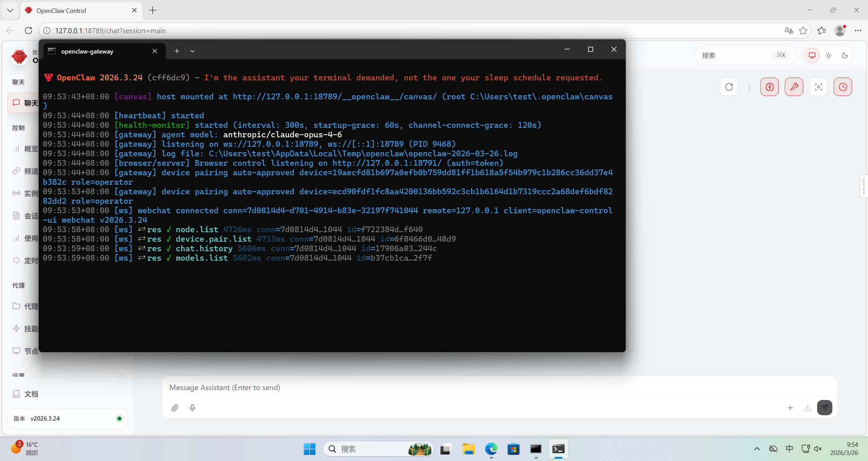Click the translate page icon in address bar

tap(789, 31)
